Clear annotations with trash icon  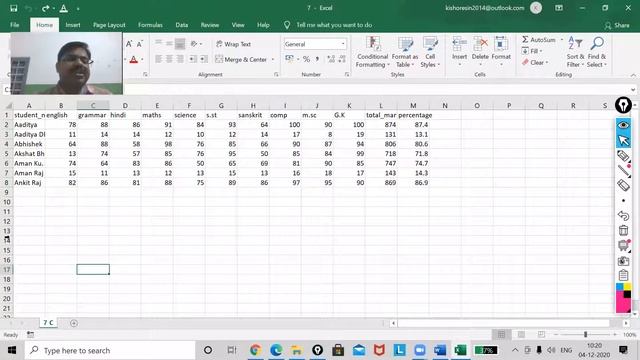[623, 231]
